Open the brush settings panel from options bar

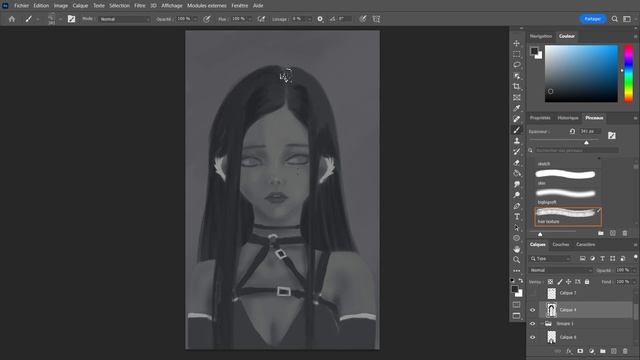(71, 19)
